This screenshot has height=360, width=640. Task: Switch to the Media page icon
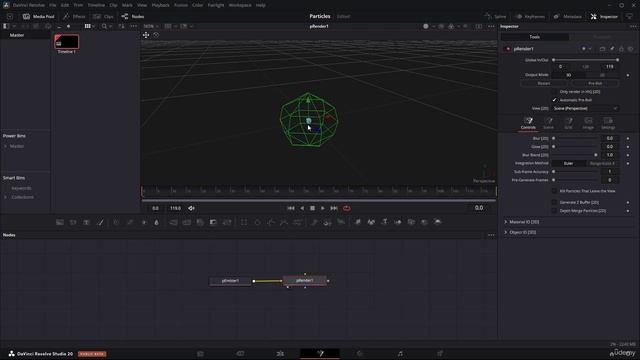point(200,353)
